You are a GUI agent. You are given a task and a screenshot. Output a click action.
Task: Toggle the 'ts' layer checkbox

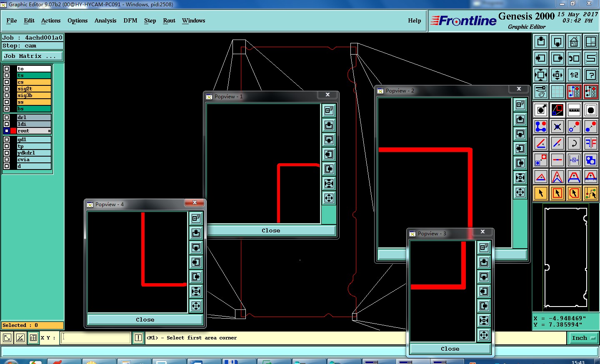pos(7,75)
